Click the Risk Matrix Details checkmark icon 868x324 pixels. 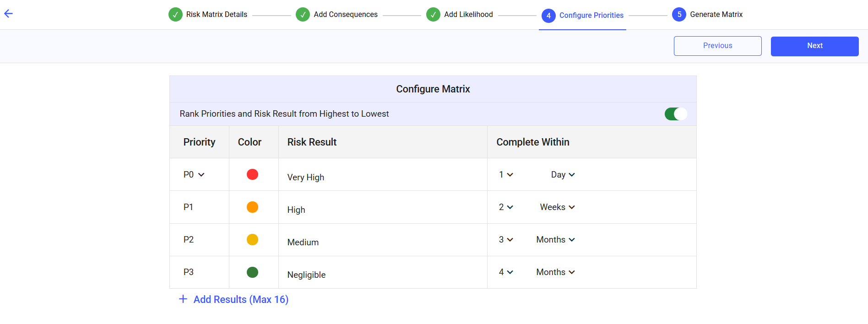click(175, 15)
